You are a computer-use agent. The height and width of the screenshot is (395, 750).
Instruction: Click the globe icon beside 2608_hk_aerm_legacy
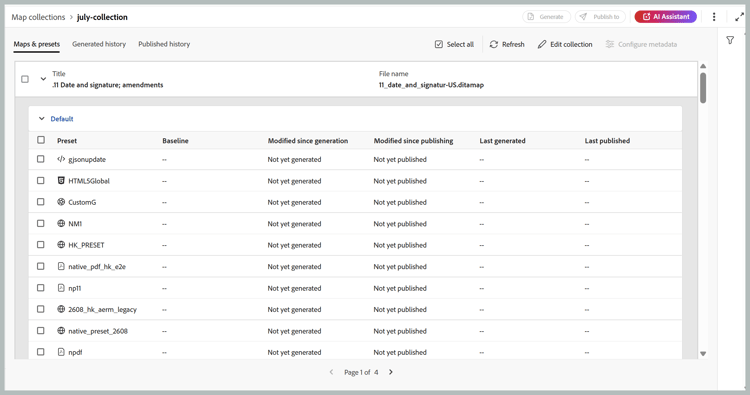61,309
